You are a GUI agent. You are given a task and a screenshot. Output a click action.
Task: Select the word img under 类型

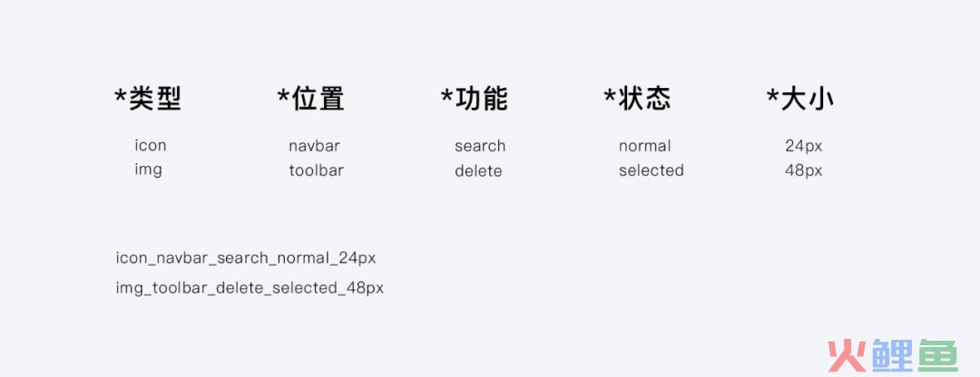tap(148, 169)
